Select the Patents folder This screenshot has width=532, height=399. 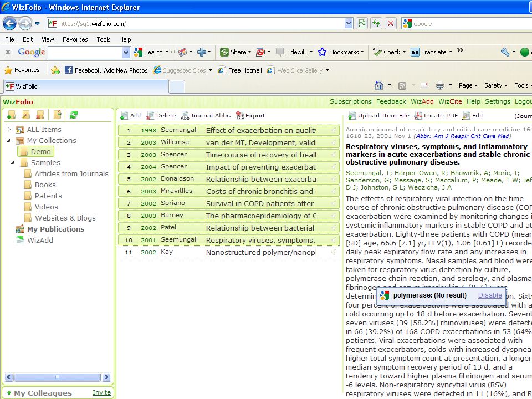tap(48, 196)
